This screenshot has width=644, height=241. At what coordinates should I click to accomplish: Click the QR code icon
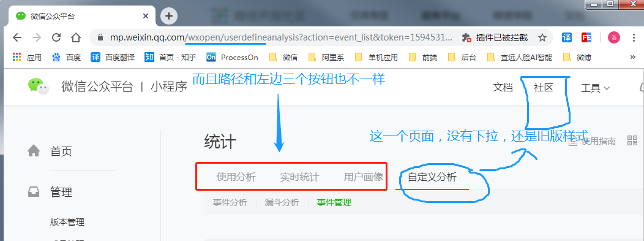tap(632, 140)
